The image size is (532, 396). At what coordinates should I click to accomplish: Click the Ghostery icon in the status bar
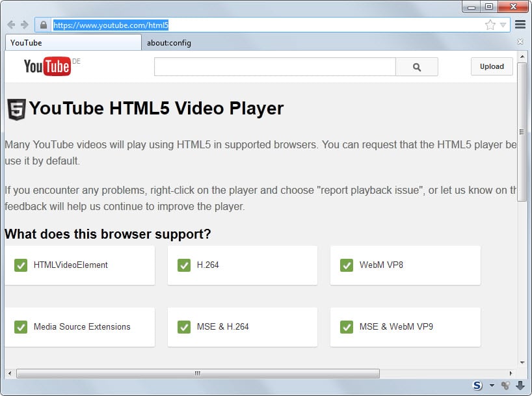pyautogui.click(x=477, y=385)
